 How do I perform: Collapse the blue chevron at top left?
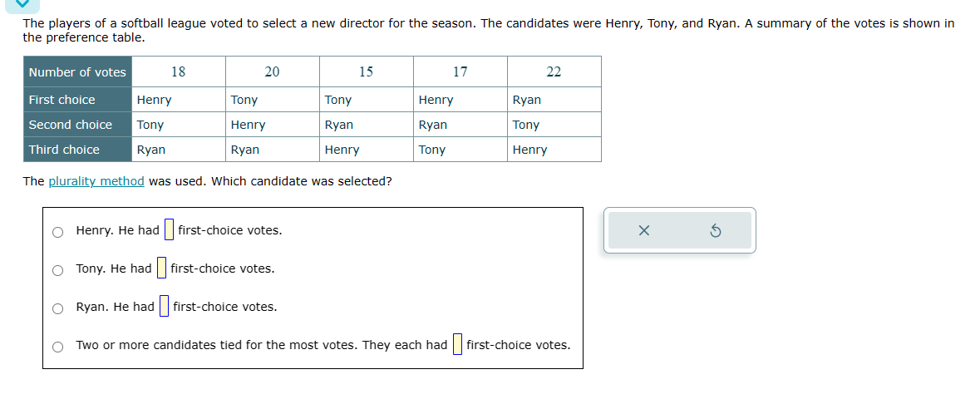(22, 4)
